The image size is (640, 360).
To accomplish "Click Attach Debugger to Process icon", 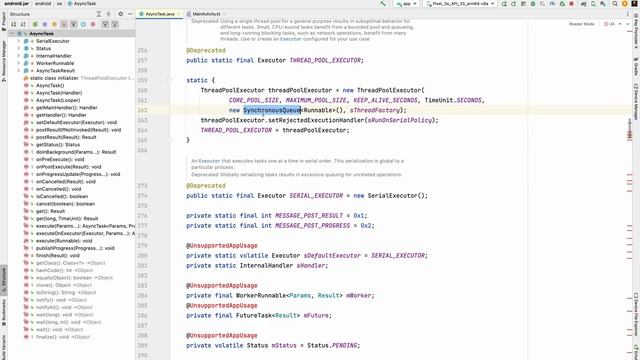I will (x=562, y=4).
